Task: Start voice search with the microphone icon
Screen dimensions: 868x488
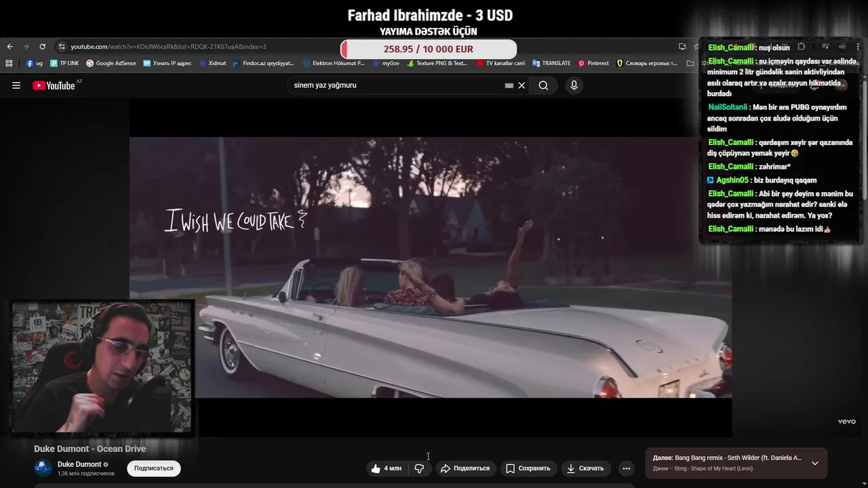Action: pos(574,85)
